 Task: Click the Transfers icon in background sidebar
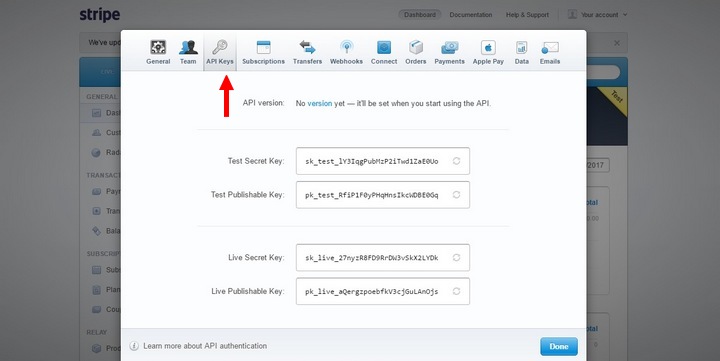pyautogui.click(x=96, y=211)
